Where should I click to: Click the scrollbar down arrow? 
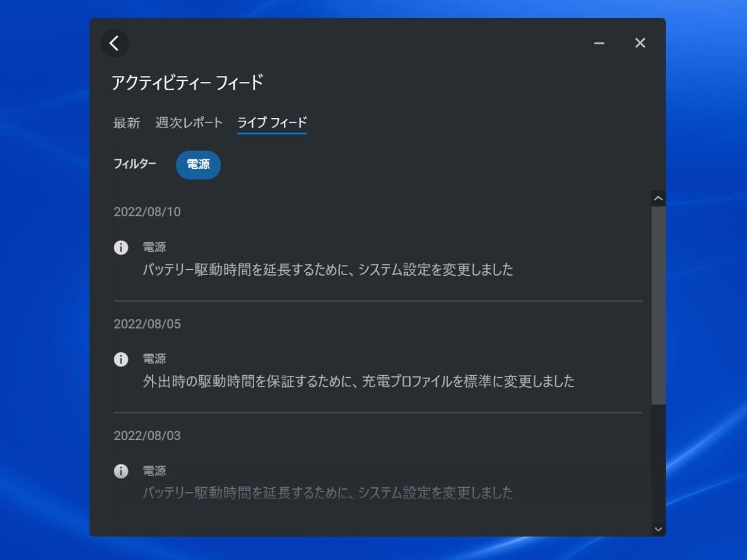click(659, 529)
